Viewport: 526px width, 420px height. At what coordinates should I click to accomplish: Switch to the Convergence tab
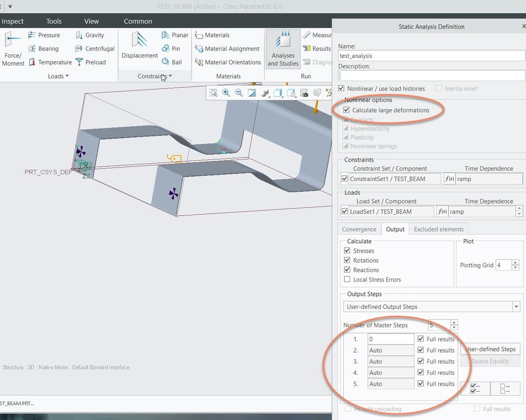(x=359, y=229)
